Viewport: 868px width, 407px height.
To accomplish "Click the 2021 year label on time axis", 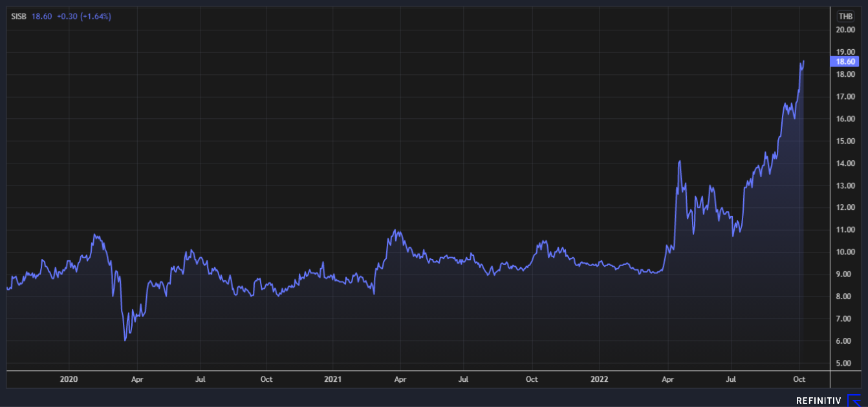I will point(332,380).
